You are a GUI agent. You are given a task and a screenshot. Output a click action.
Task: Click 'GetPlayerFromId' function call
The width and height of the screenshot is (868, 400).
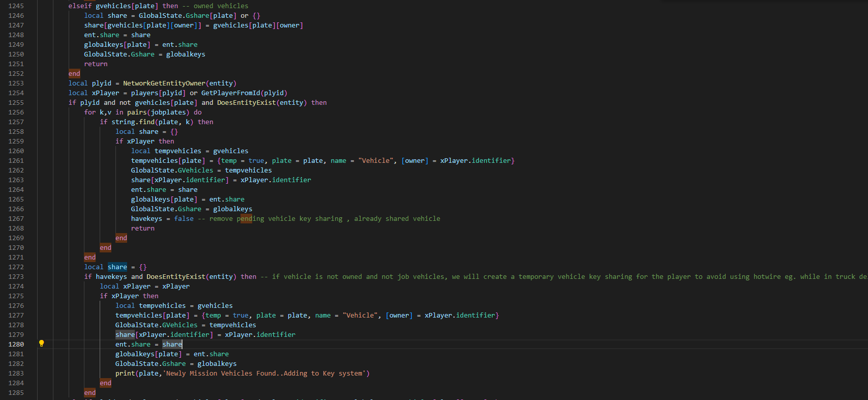pyautogui.click(x=230, y=93)
